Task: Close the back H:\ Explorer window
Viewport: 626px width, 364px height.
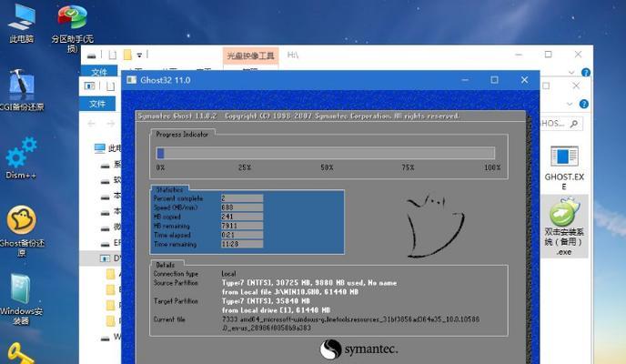Action: pos(578,55)
